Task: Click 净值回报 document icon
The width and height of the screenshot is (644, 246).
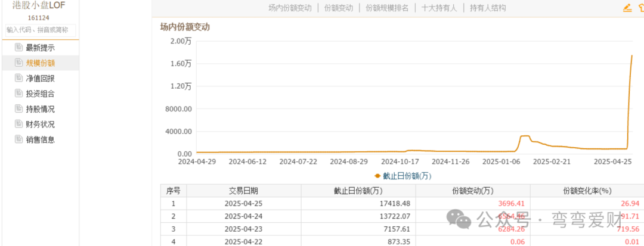Action: pos(18,78)
